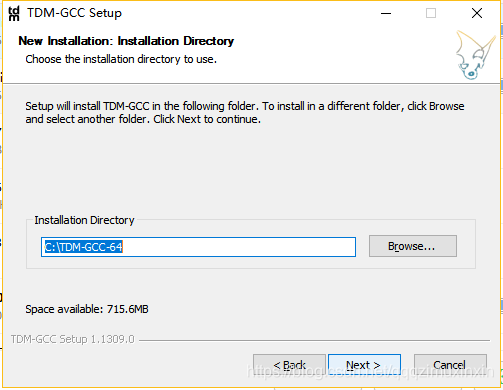
Task: Cancel the TDM-GCC setup
Action: coord(450,365)
